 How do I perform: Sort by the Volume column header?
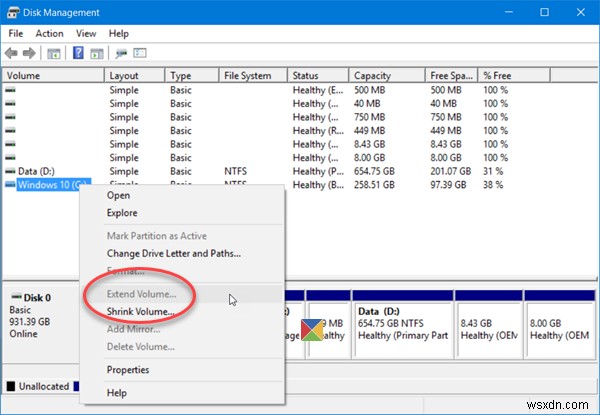click(x=53, y=76)
